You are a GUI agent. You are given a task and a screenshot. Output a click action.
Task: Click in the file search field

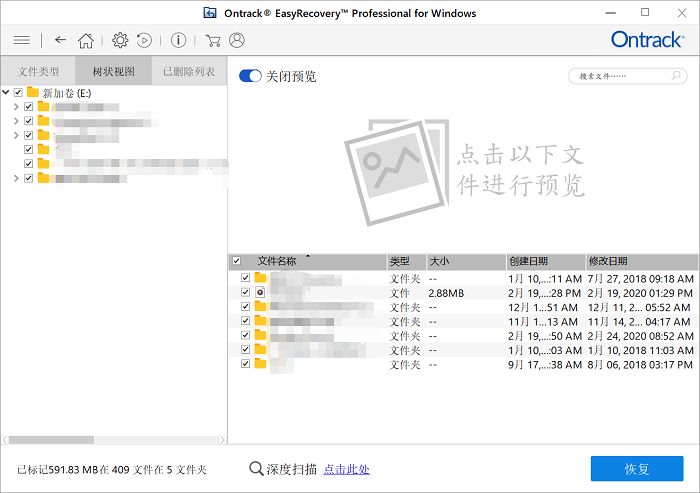[x=627, y=76]
